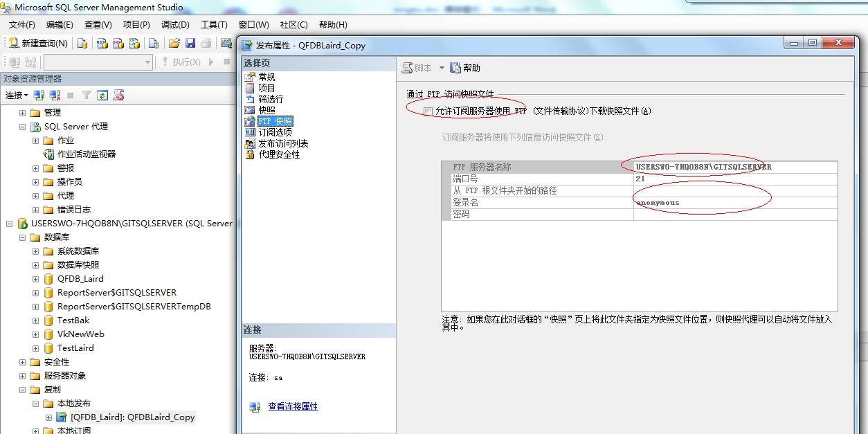
Task: Expand the 警报 folder node
Action: coord(35,168)
